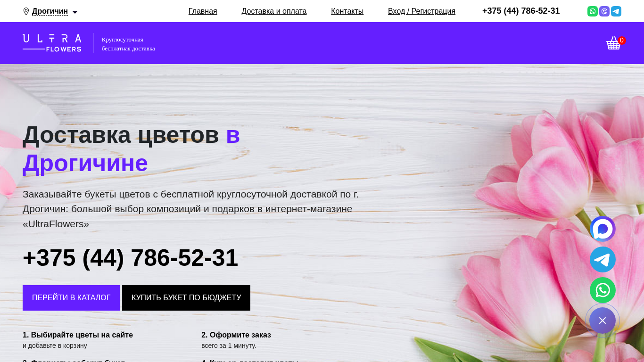This screenshot has height=362, width=644.
Task: Open Telegram icon in top header
Action: pos(616,11)
